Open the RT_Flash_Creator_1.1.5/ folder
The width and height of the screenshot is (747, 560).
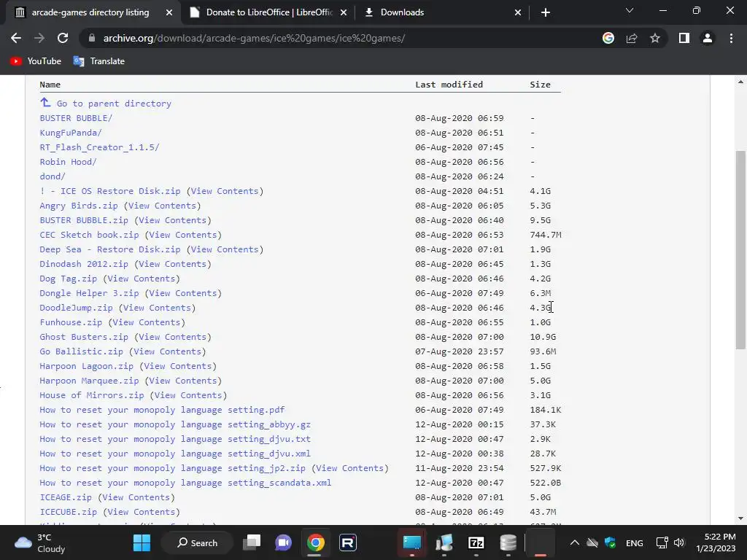99,147
